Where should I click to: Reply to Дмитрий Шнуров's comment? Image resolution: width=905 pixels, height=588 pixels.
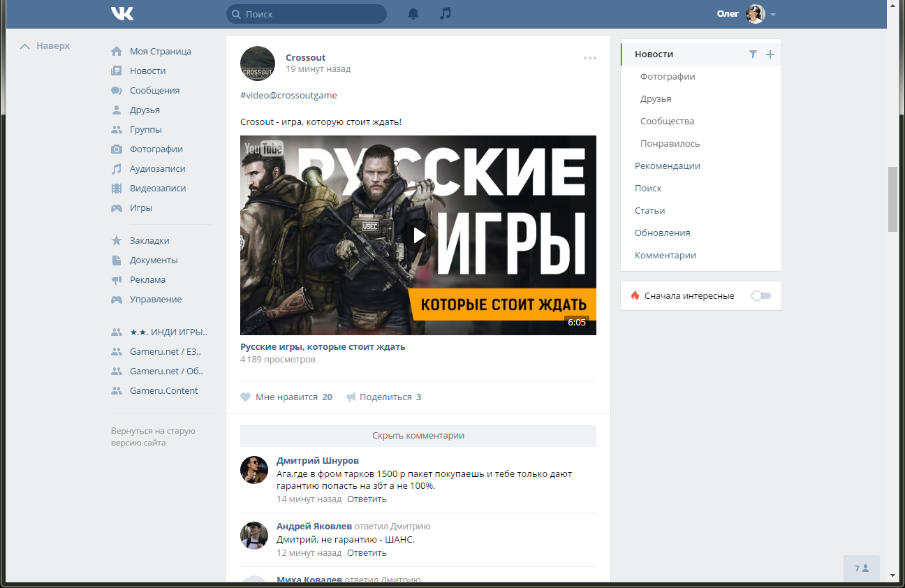[x=367, y=499]
